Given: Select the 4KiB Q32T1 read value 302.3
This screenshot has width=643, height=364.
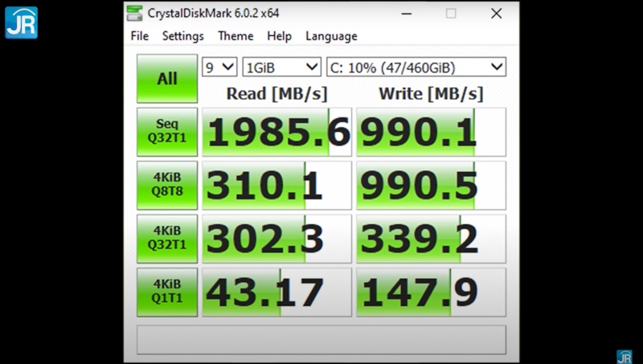Looking at the screenshot, I should click(x=276, y=238).
